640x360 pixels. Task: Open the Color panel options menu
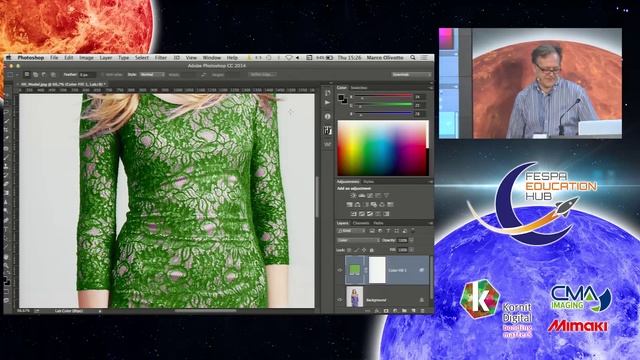coord(430,88)
